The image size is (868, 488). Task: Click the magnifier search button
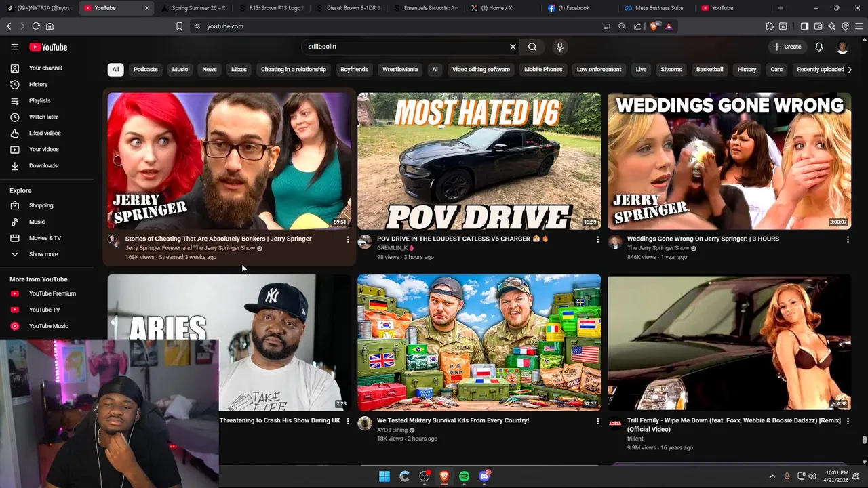[532, 47]
